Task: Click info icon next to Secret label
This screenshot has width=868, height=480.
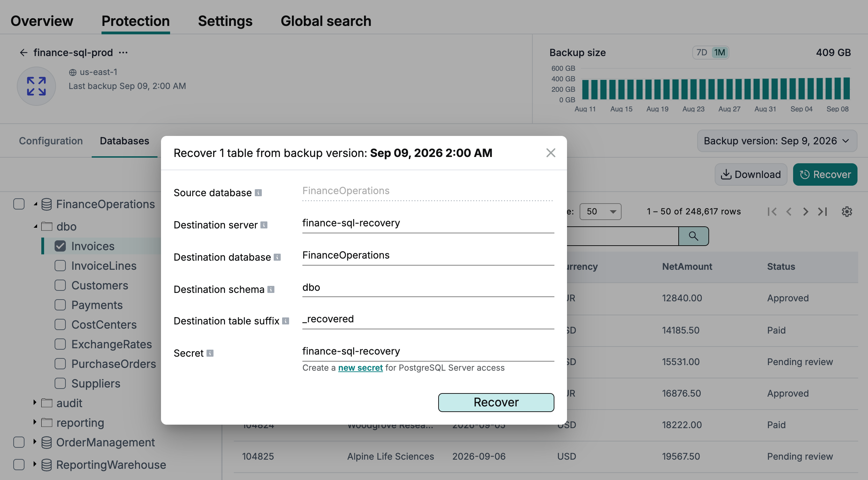Action: pos(210,353)
